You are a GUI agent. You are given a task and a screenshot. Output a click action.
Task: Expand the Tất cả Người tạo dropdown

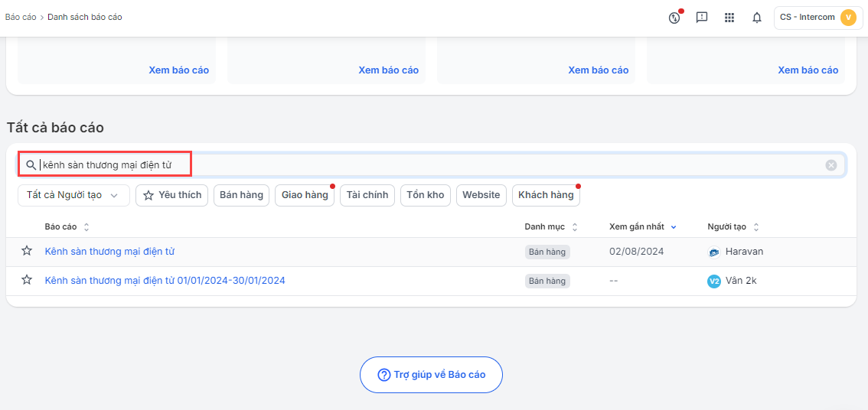[x=73, y=195]
